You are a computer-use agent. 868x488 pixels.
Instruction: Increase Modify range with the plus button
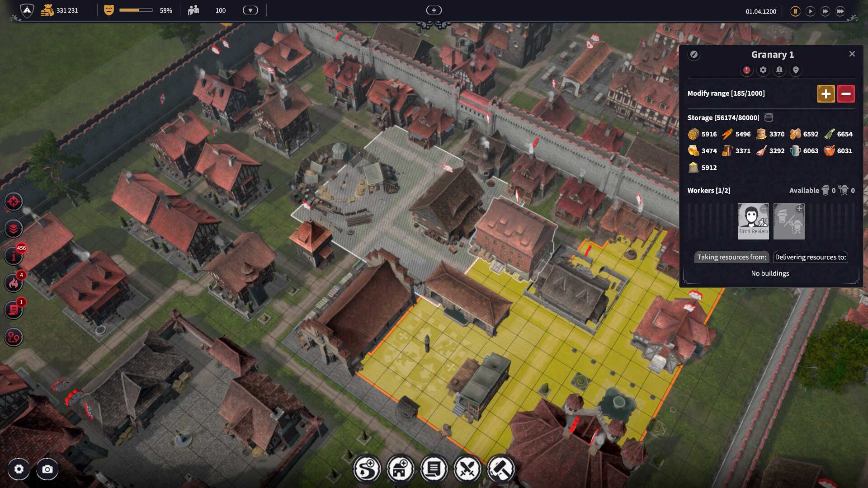(x=826, y=94)
